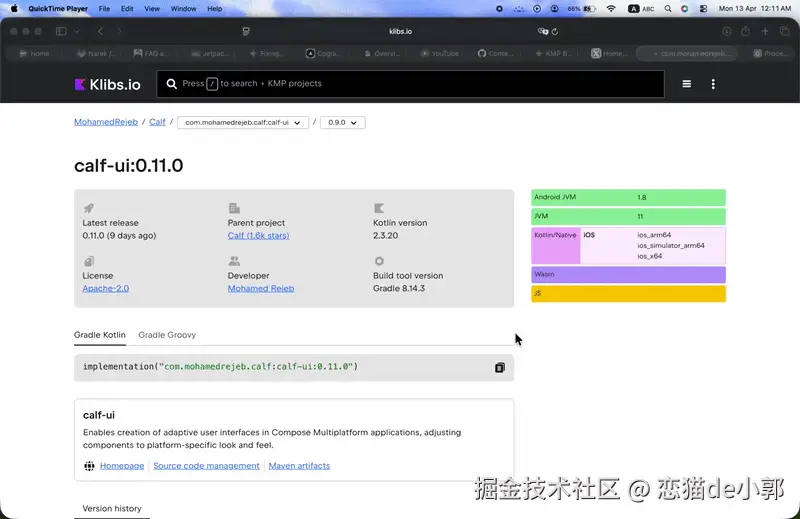Image resolution: width=800 pixels, height=519 pixels.
Task: Open the Calf breadcrumb link
Action: pyautogui.click(x=157, y=122)
